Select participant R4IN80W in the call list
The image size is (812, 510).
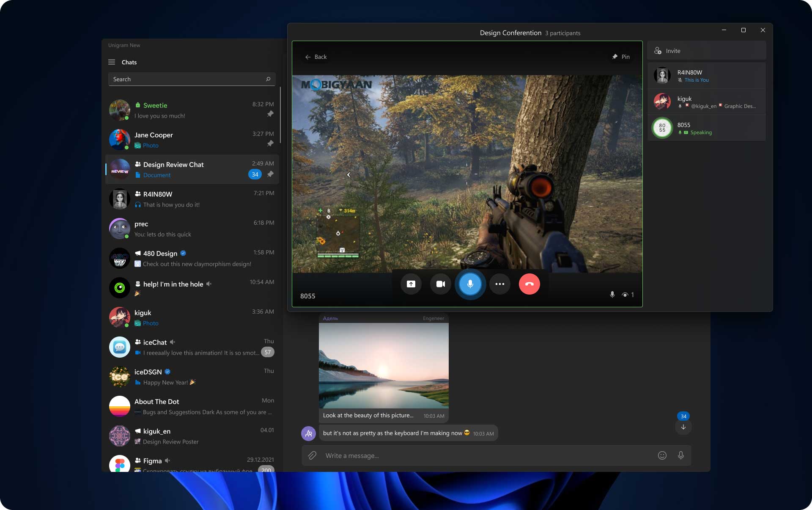(706, 76)
